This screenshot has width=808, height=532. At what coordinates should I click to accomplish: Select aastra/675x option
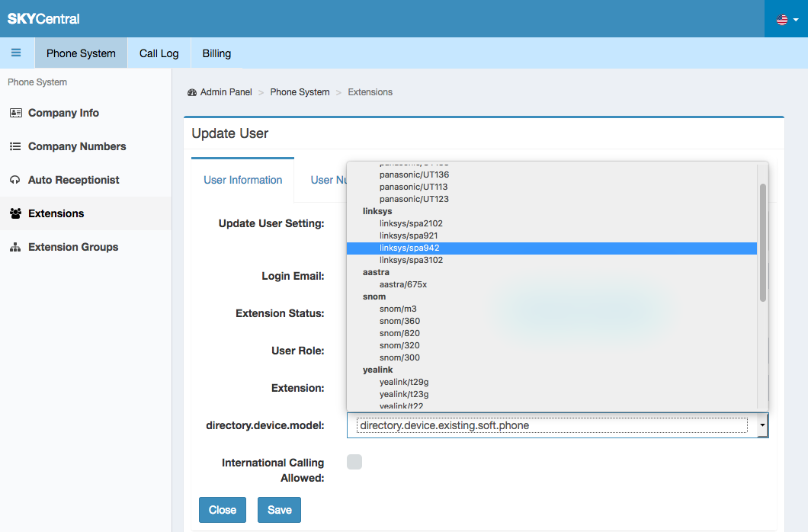pos(552,284)
